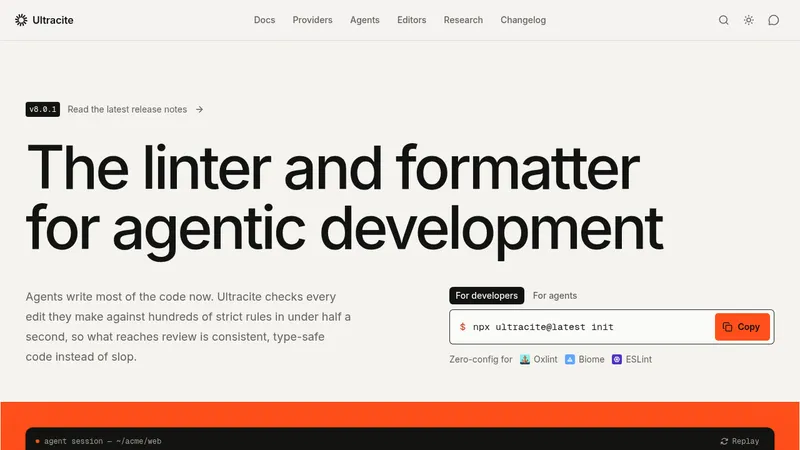800x450 pixels.
Task: Click the dollar prompt symbol
Action: [x=462, y=327]
